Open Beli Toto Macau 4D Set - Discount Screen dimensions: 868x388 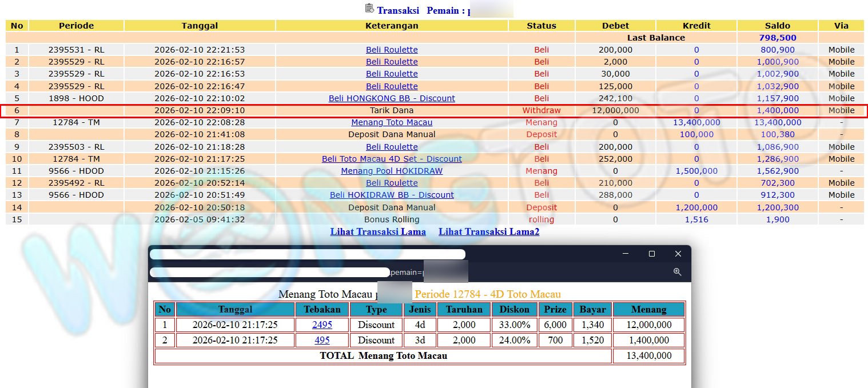pyautogui.click(x=392, y=159)
